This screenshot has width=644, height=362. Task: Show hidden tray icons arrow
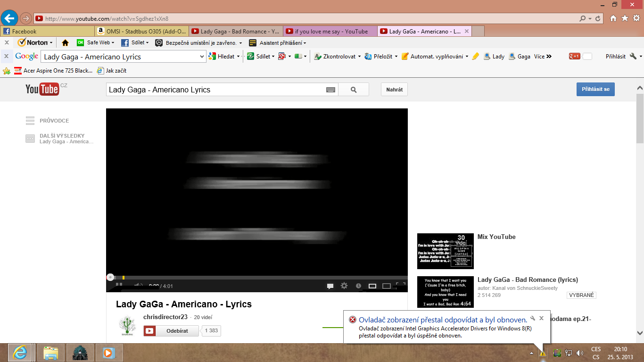coord(532,353)
